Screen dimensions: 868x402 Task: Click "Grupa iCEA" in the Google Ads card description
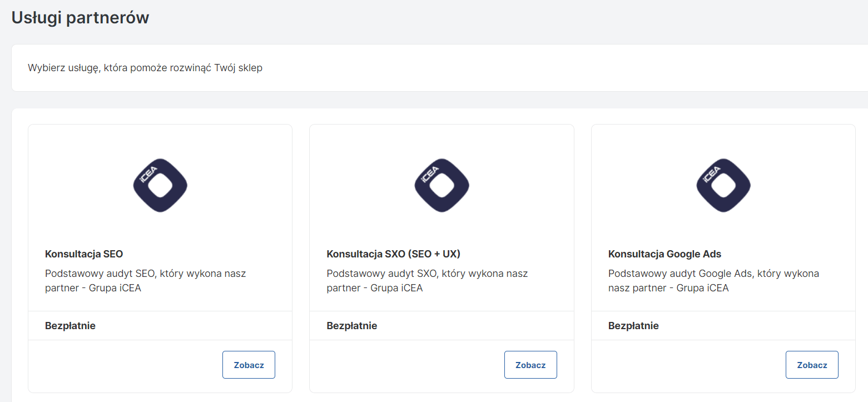click(702, 288)
